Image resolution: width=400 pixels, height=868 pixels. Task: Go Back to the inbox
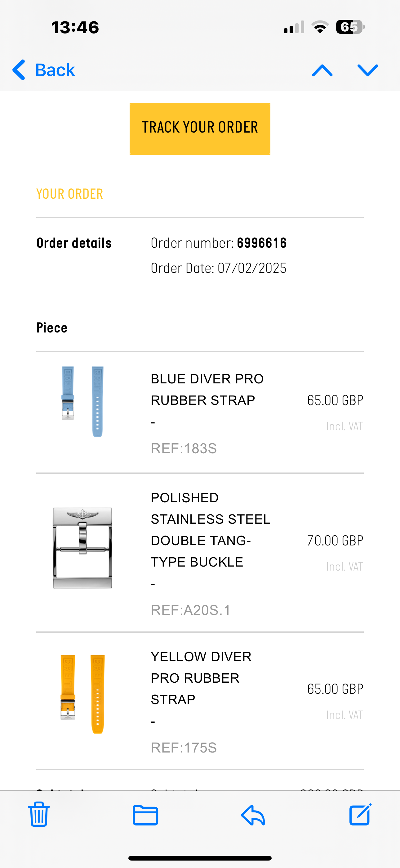pos(43,70)
